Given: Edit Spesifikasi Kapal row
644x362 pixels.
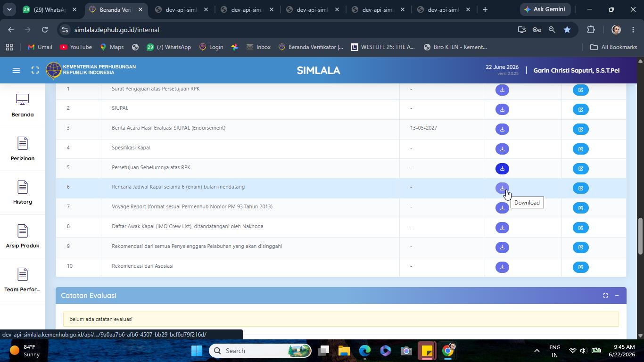Looking at the screenshot, I should coord(580,149).
